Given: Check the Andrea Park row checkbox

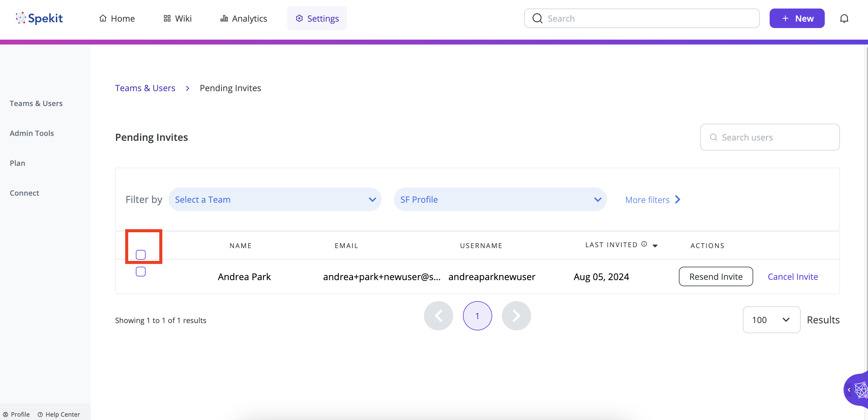Looking at the screenshot, I should pyautogui.click(x=140, y=272).
